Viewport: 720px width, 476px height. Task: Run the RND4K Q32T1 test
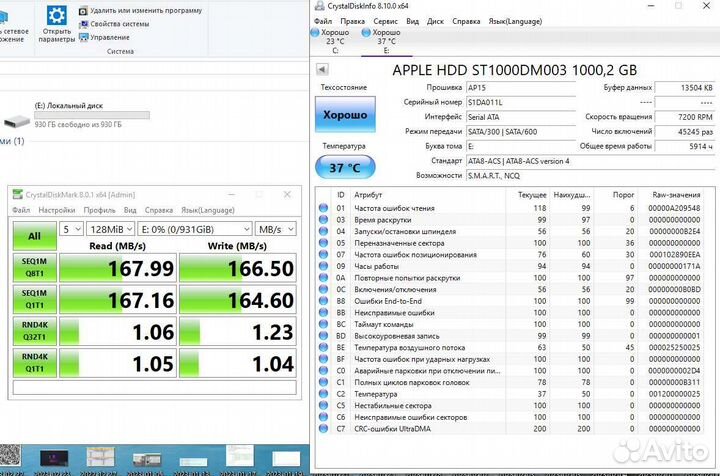(35, 331)
